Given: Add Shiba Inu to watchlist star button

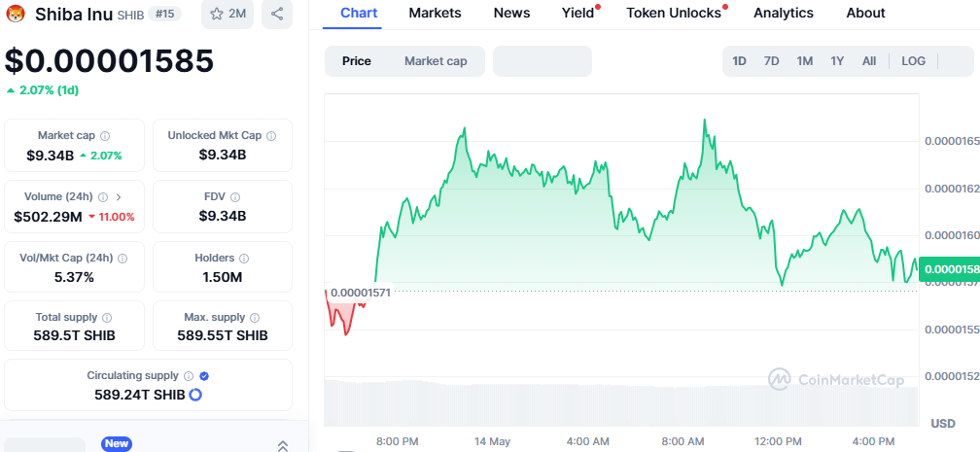Looking at the screenshot, I should [227, 14].
